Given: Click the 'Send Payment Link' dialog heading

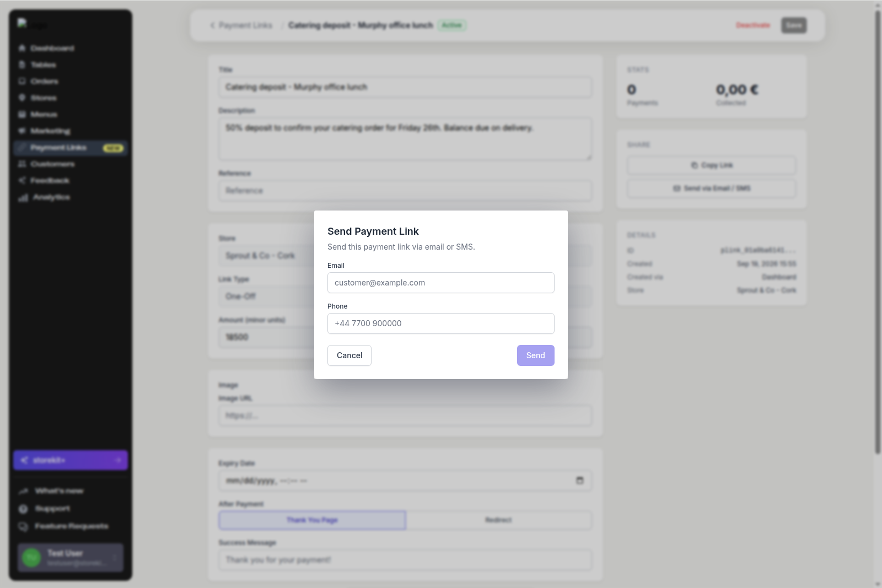Looking at the screenshot, I should coord(373,231).
